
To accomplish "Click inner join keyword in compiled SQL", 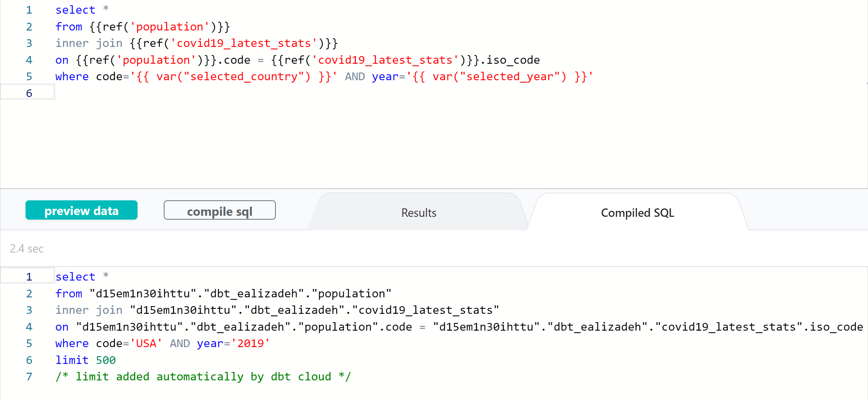I will [x=89, y=310].
